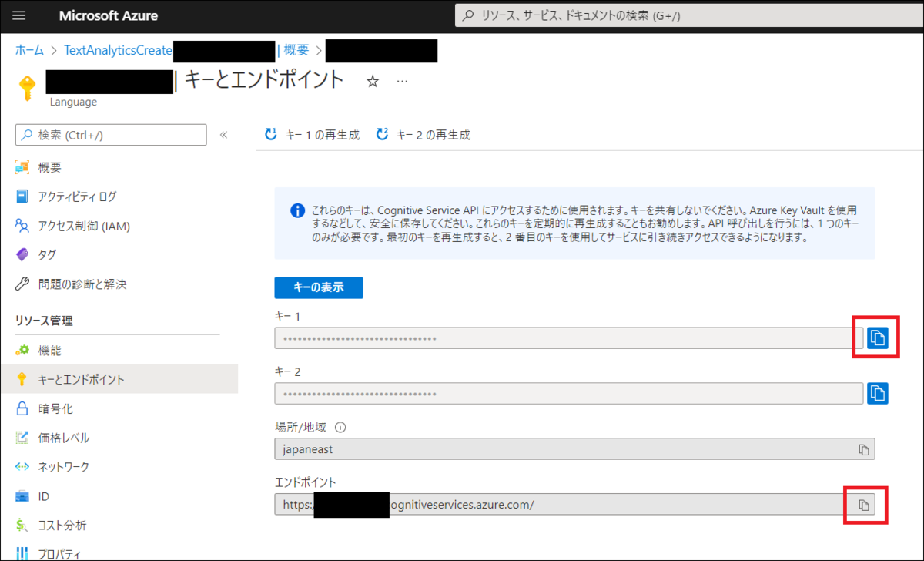
Task: Pin the page with the star icon
Action: pyautogui.click(x=373, y=81)
